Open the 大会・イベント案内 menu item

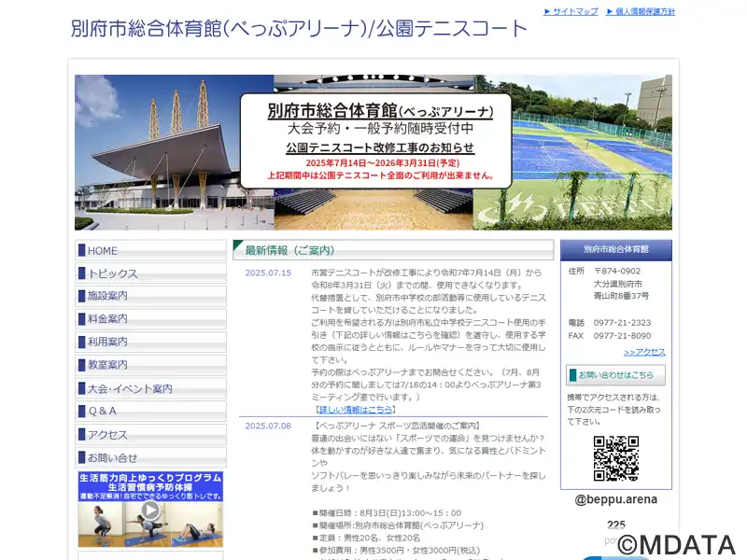[150, 388]
